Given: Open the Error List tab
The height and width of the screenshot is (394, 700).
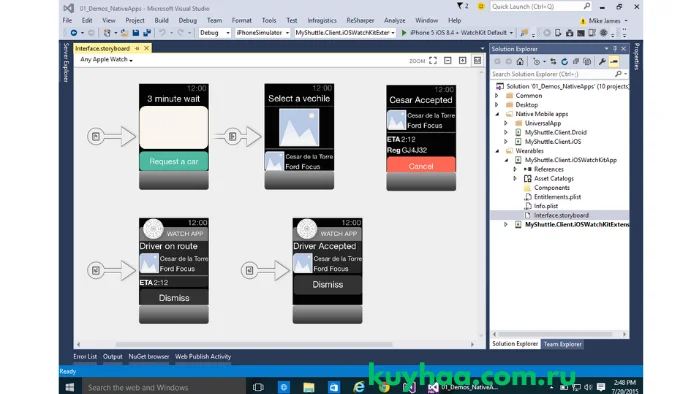Looking at the screenshot, I should tap(85, 357).
